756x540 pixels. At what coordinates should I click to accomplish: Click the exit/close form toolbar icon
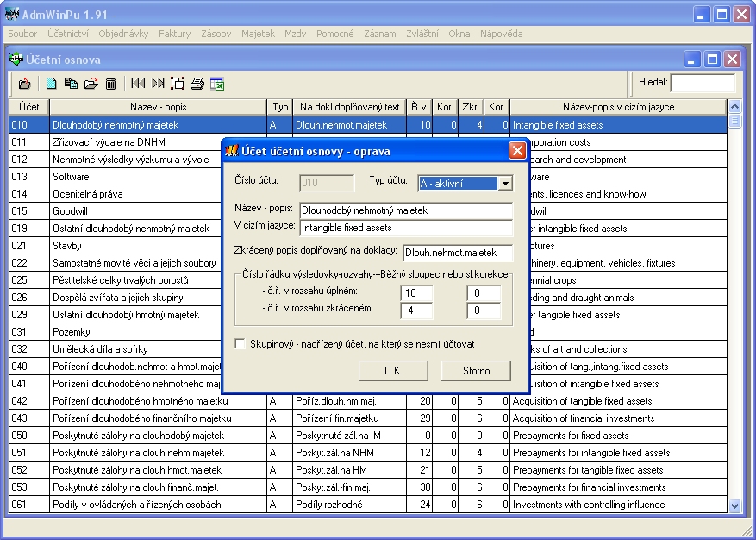[x=24, y=84]
